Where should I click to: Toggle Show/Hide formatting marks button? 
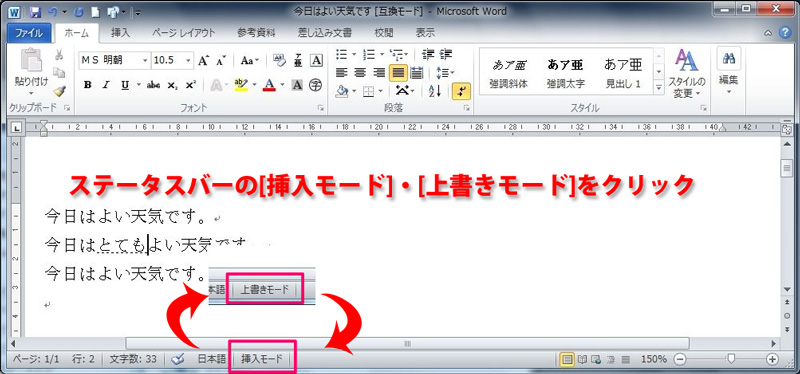tap(461, 91)
